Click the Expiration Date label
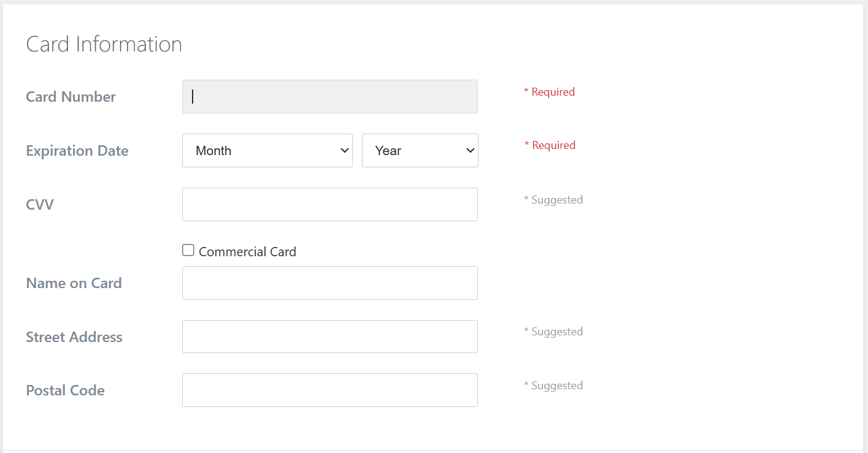Image resolution: width=868 pixels, height=453 pixels. pos(77,151)
